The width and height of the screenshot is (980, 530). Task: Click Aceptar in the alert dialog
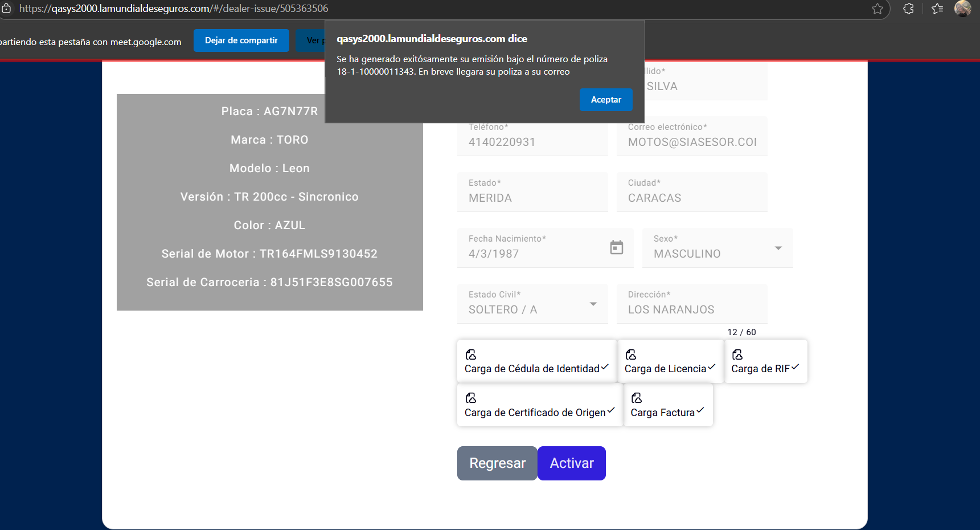coord(606,100)
